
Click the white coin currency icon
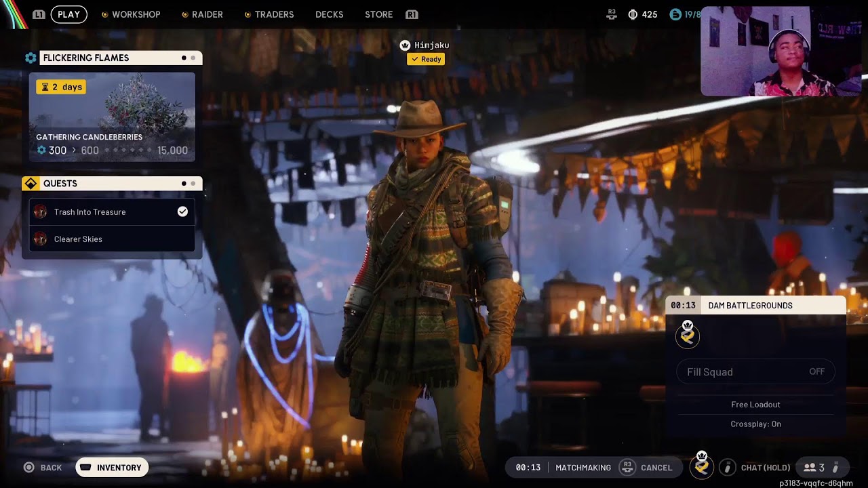[633, 14]
